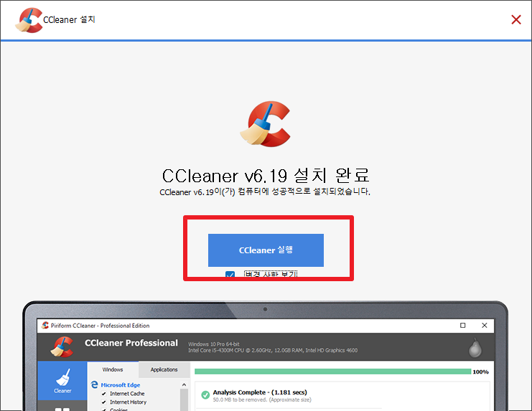Click the pear icon in the preview header
The width and height of the screenshot is (532, 411).
475,348
